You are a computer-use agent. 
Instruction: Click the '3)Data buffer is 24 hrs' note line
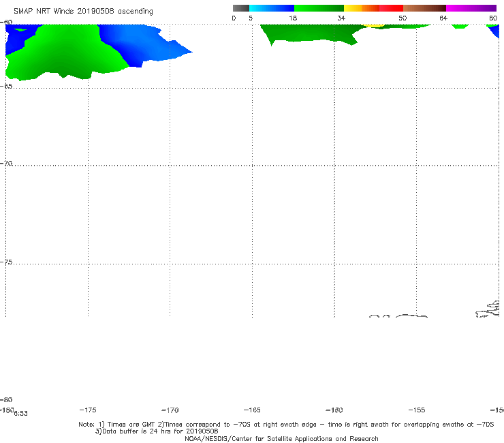[x=157, y=431]
